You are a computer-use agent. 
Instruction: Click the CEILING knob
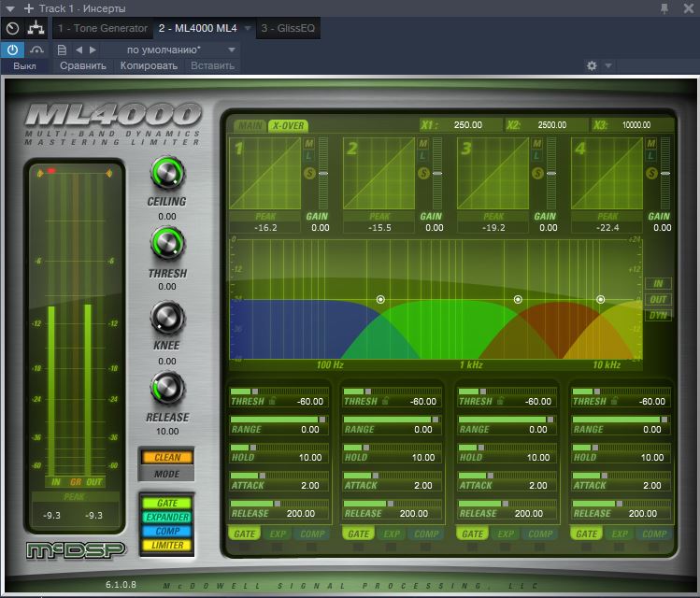[x=166, y=173]
